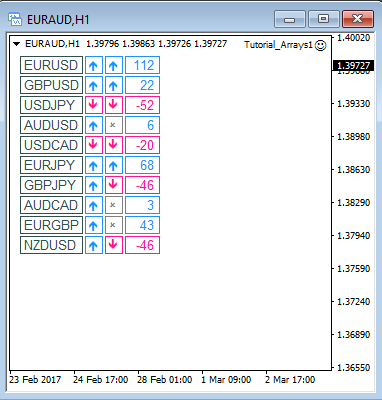The width and height of the screenshot is (382, 400).
Task: Click the 68 value in EURJPY row
Action: 142,165
